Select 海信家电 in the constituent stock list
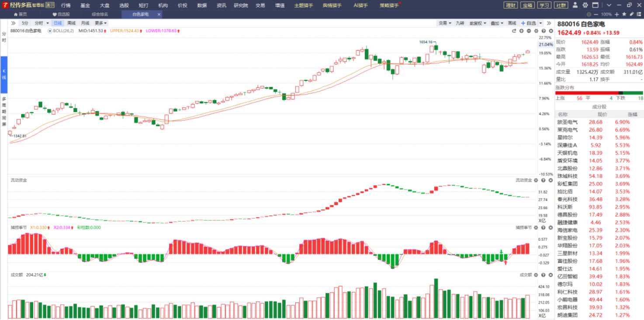Screen dimensions: 644x320 567,230
